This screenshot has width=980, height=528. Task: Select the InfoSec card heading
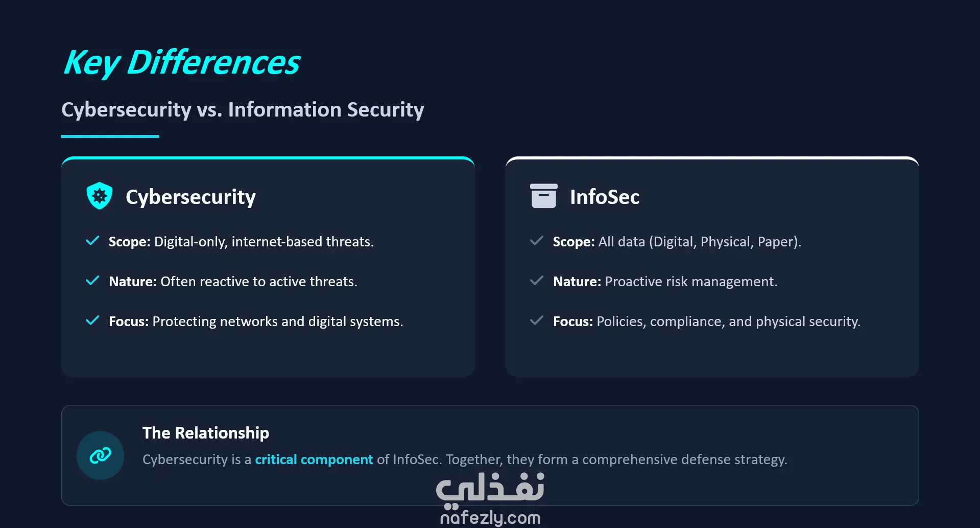(x=605, y=197)
